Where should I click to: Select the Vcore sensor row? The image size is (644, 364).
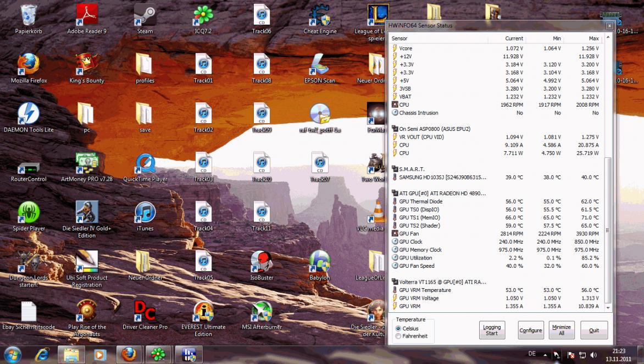[x=496, y=48]
